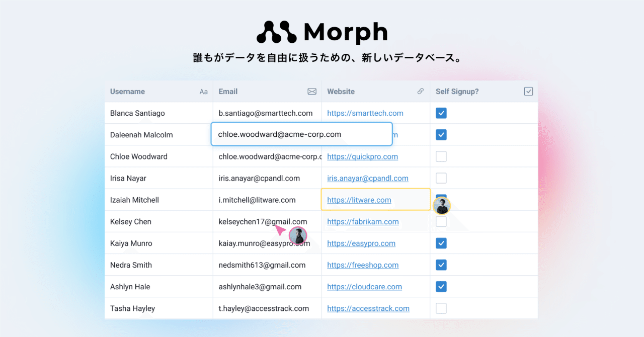The height and width of the screenshot is (337, 644).
Task: Open the https://quickpro.com link
Action: tap(362, 156)
